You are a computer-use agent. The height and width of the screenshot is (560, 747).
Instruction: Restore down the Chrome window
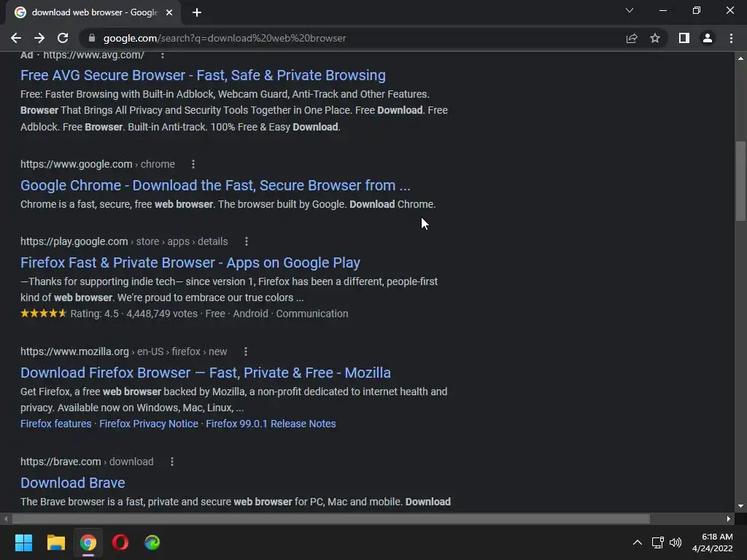pyautogui.click(x=697, y=10)
